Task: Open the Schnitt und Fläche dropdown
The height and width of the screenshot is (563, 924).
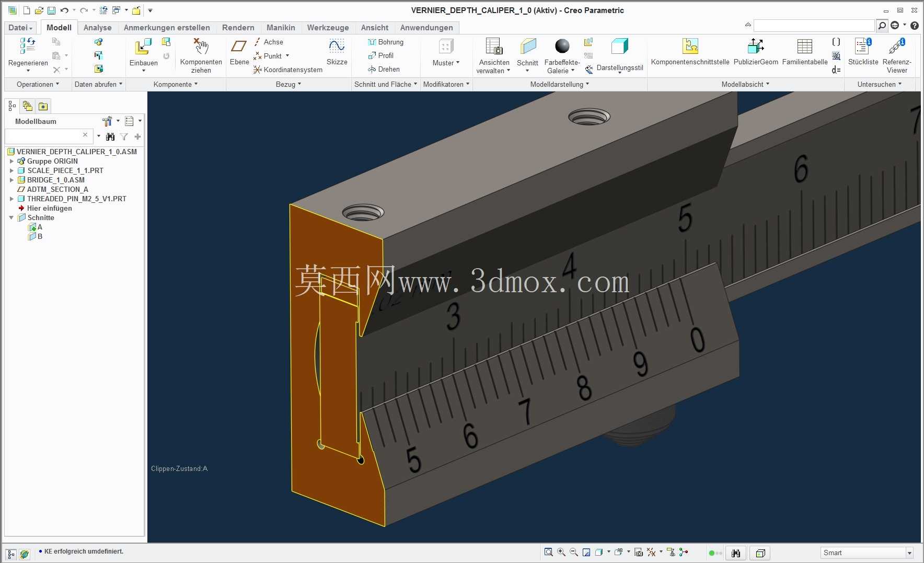Action: [x=386, y=84]
